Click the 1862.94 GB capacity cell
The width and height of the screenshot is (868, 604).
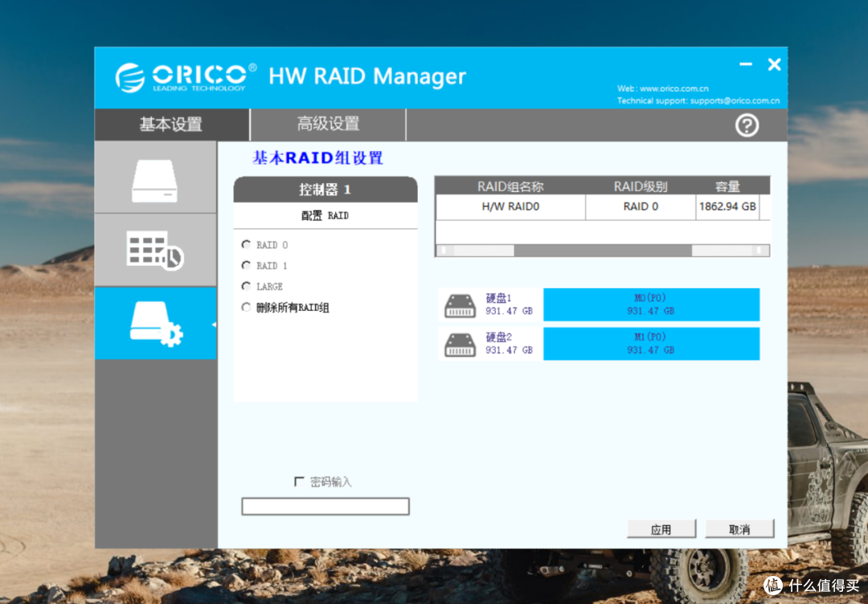[x=727, y=207]
